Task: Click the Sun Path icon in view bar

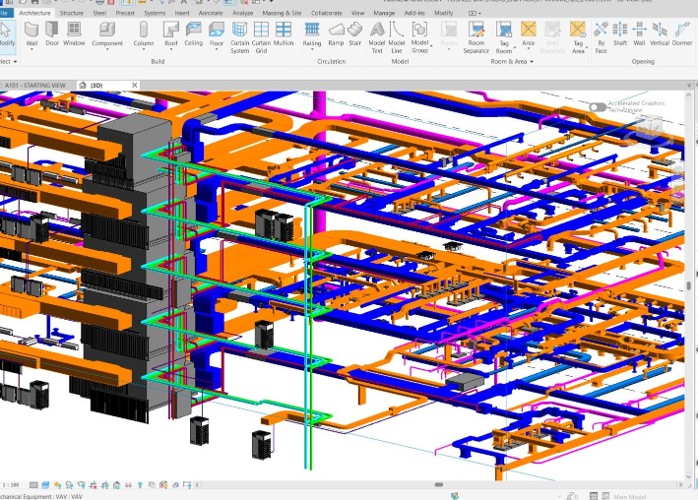Action: (57, 485)
